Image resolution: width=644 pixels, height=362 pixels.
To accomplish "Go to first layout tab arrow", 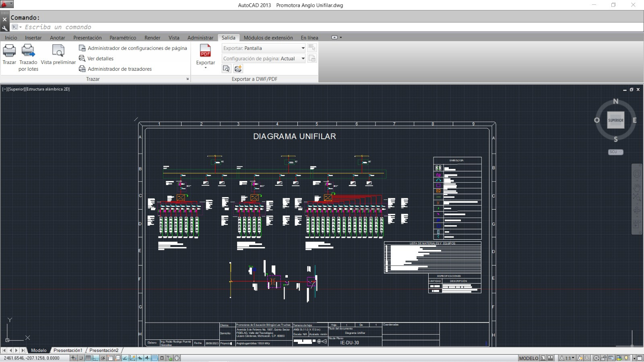I will tap(4, 350).
